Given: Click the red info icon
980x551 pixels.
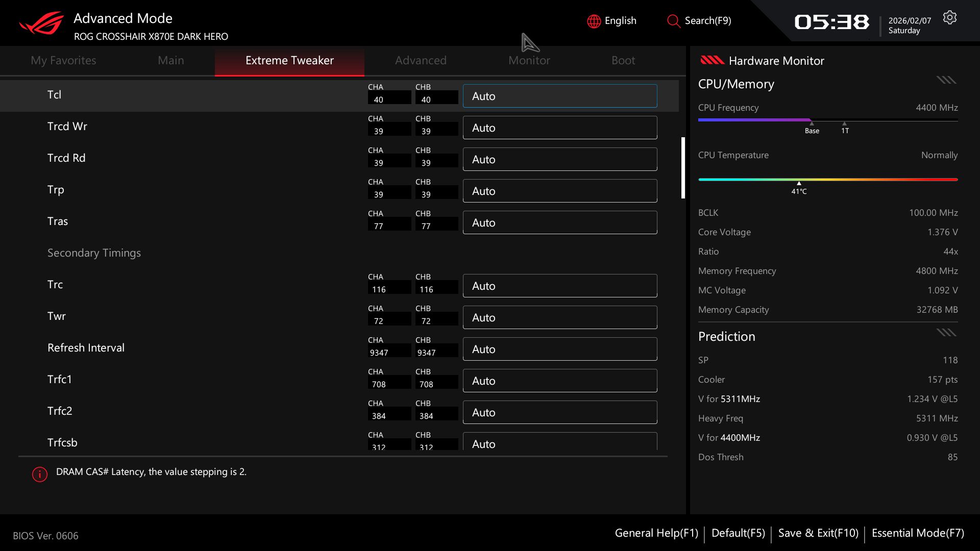Looking at the screenshot, I should (x=40, y=474).
